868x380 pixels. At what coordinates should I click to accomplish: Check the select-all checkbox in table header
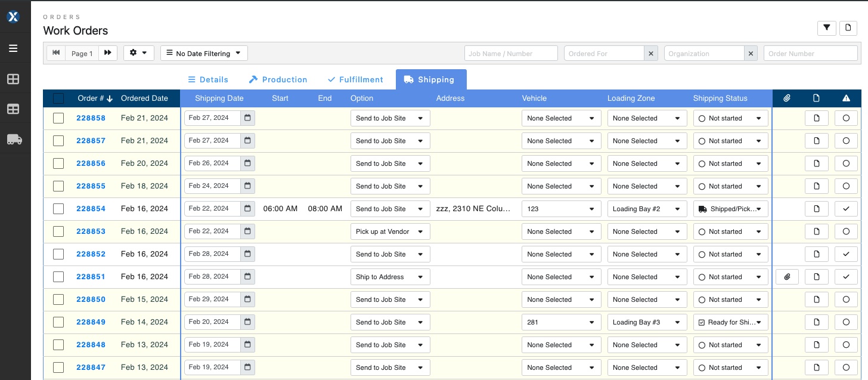click(x=58, y=98)
